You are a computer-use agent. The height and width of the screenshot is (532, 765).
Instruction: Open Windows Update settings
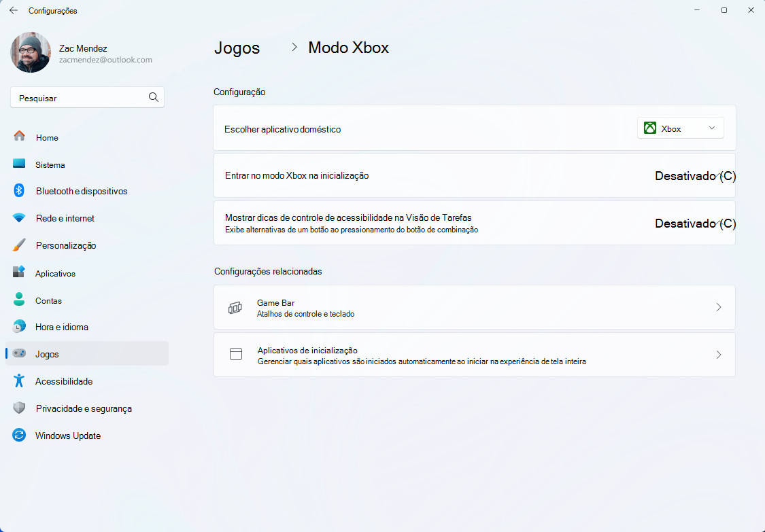(x=87, y=436)
